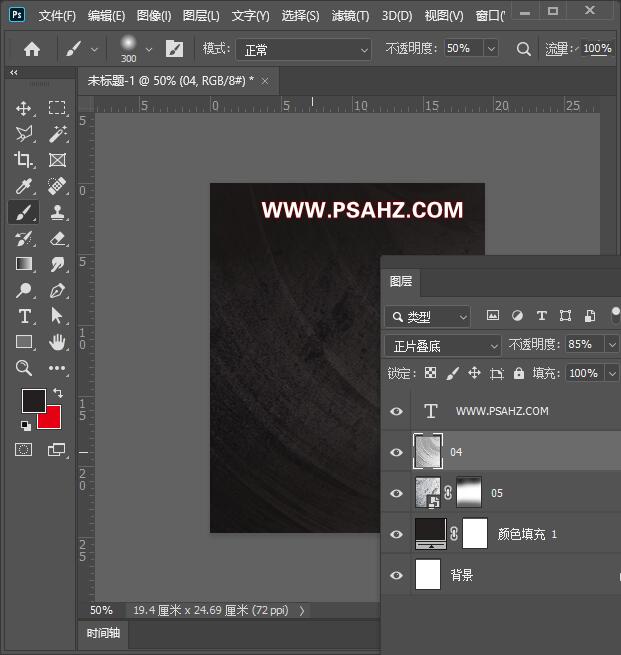Open the 正片叠底 blend mode dropdown

[x=443, y=346]
